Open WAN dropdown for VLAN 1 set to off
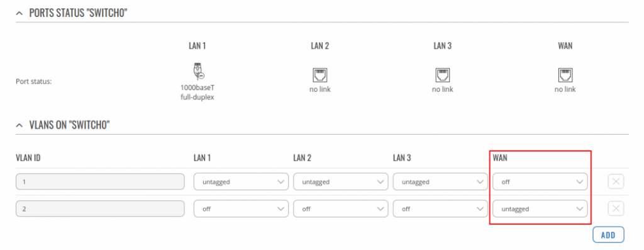The image size is (644, 250). (540, 182)
